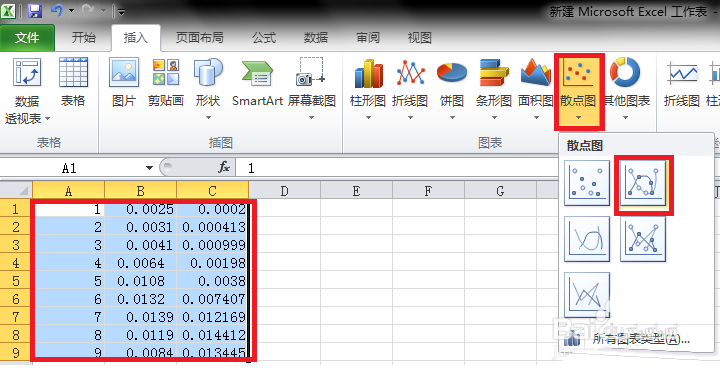Switch to the View (视图) tab
Image resolution: width=720 pixels, height=377 pixels.
click(420, 38)
